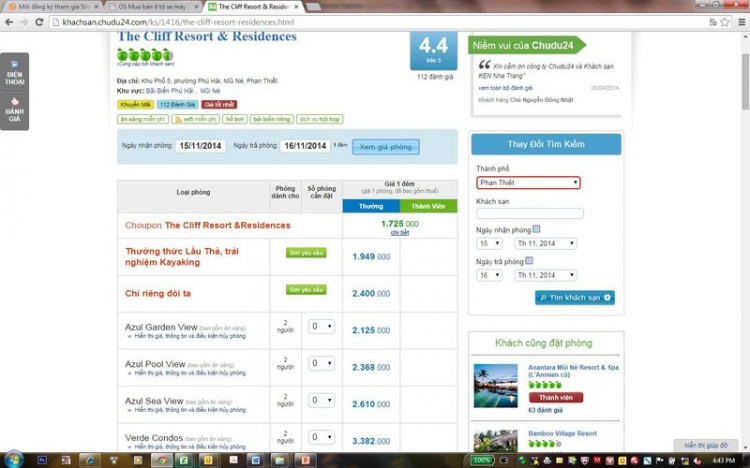Screen dimensions: 750x468
Task: Open the Bamboo Village Resort link
Action: pos(562,434)
